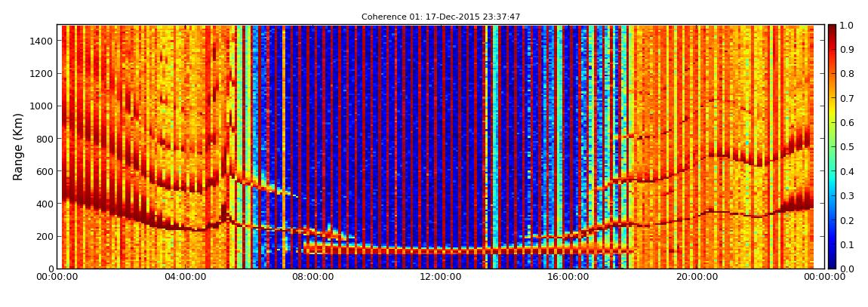The width and height of the screenshot is (868, 307).
Task: Click the 600 range tick label
Action: (x=45, y=171)
